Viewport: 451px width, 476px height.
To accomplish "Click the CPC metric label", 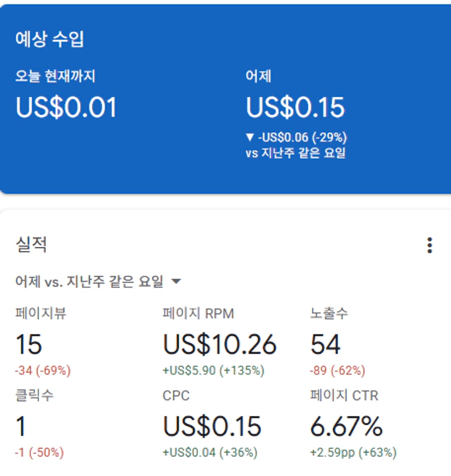I will coord(176,395).
